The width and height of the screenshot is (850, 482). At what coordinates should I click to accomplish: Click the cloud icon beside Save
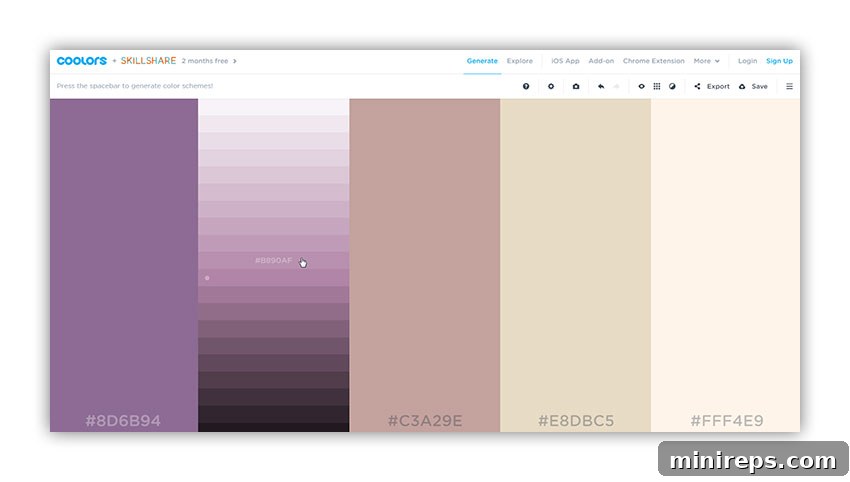click(x=742, y=86)
